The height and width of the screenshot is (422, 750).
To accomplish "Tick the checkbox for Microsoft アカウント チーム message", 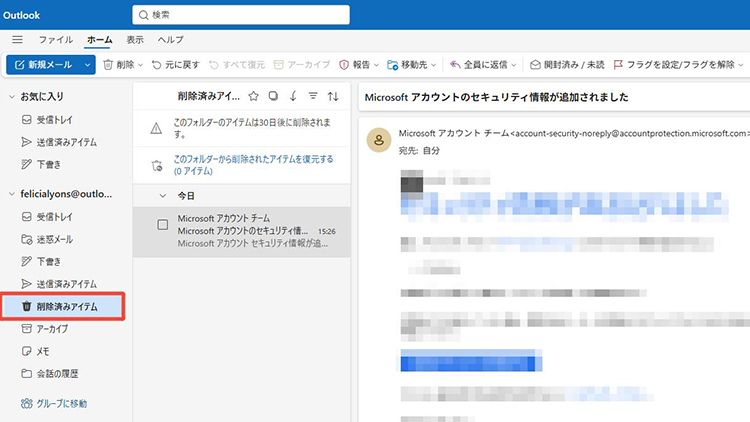I will 163,225.
